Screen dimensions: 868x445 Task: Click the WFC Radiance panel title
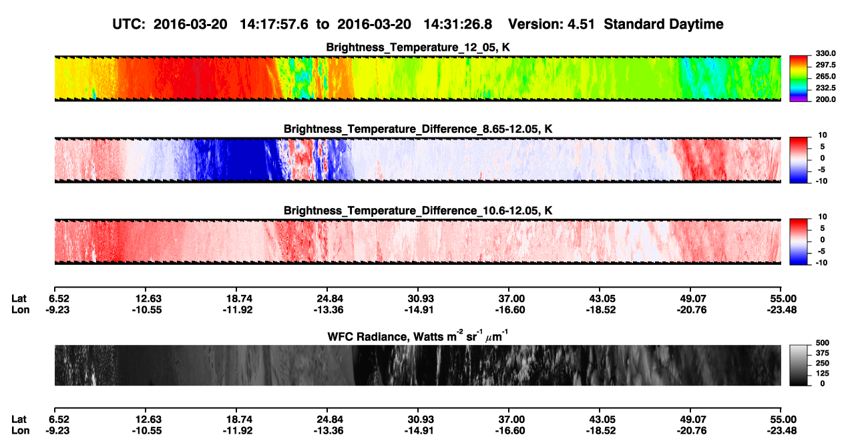point(417,336)
